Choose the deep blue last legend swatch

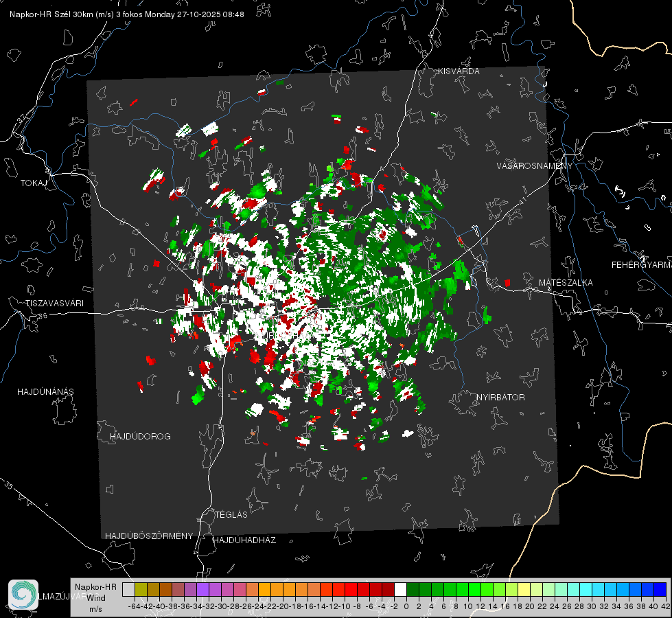660,589
